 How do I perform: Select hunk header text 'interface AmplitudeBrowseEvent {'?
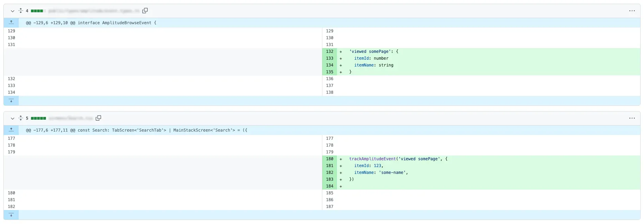[117, 23]
